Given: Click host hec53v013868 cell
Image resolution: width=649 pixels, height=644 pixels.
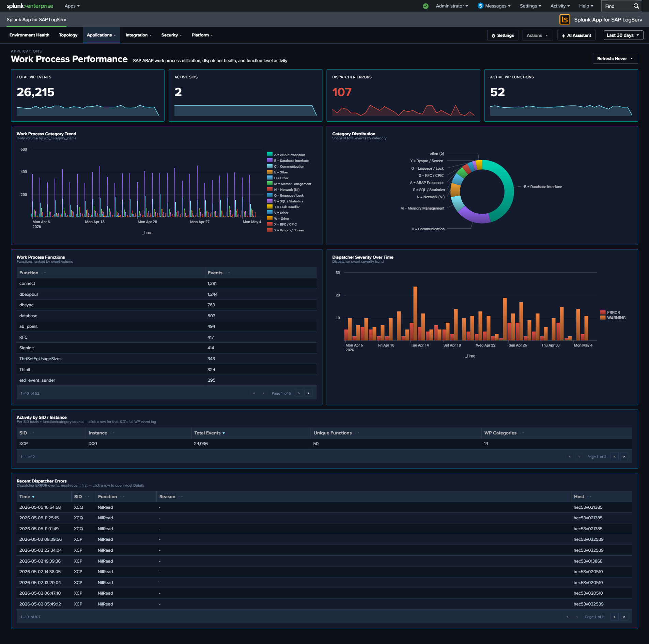Looking at the screenshot, I should pos(588,561).
